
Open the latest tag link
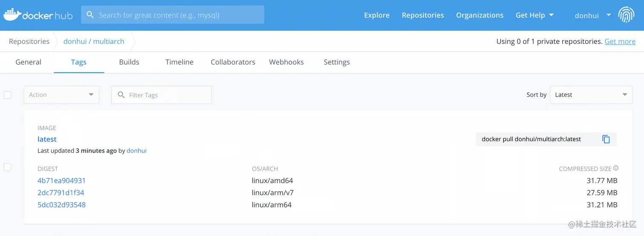click(47, 139)
